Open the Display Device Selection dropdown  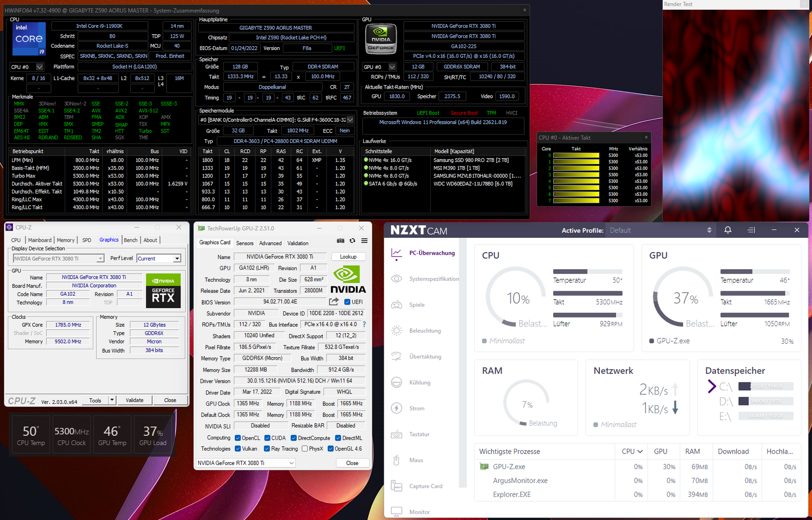click(100, 259)
